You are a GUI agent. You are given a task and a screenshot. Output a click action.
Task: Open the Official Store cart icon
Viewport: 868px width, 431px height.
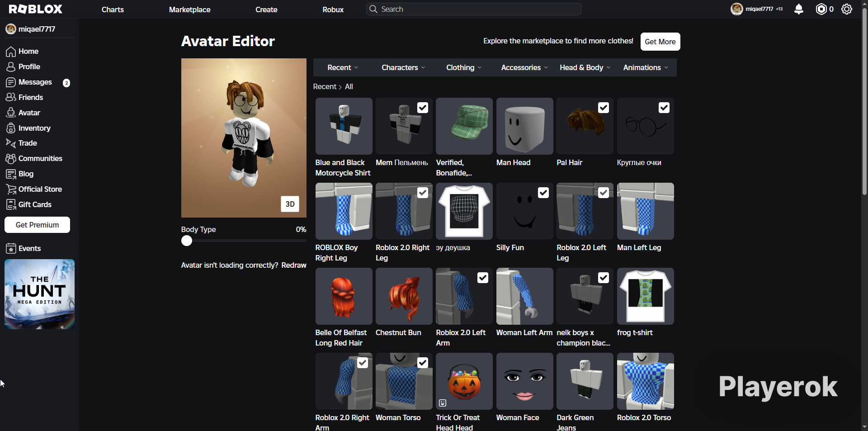coord(11,189)
